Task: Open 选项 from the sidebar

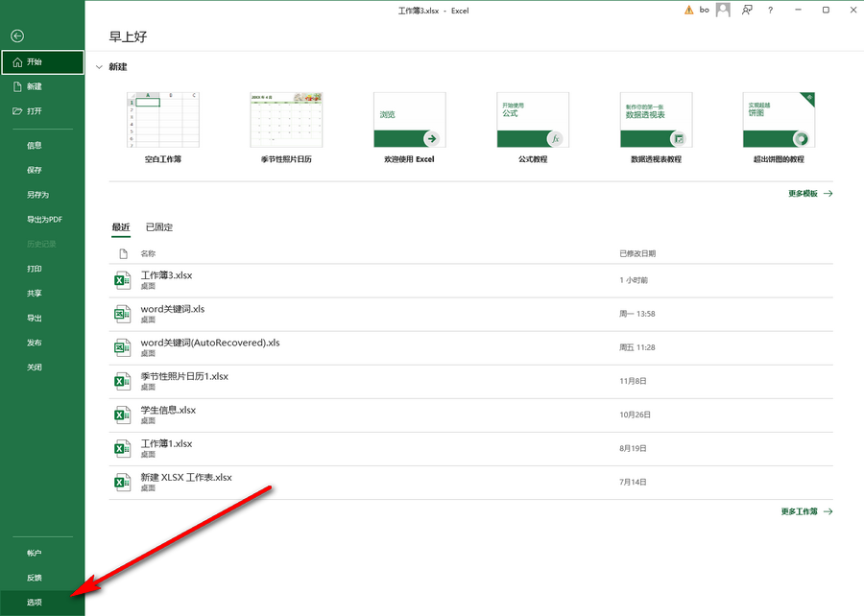Action: (x=33, y=602)
